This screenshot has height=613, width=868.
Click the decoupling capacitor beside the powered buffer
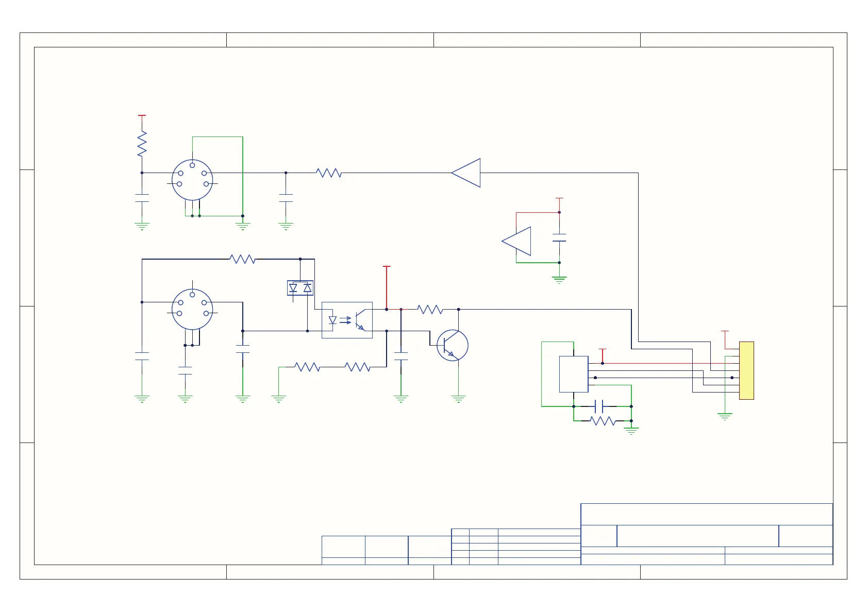click(x=559, y=237)
